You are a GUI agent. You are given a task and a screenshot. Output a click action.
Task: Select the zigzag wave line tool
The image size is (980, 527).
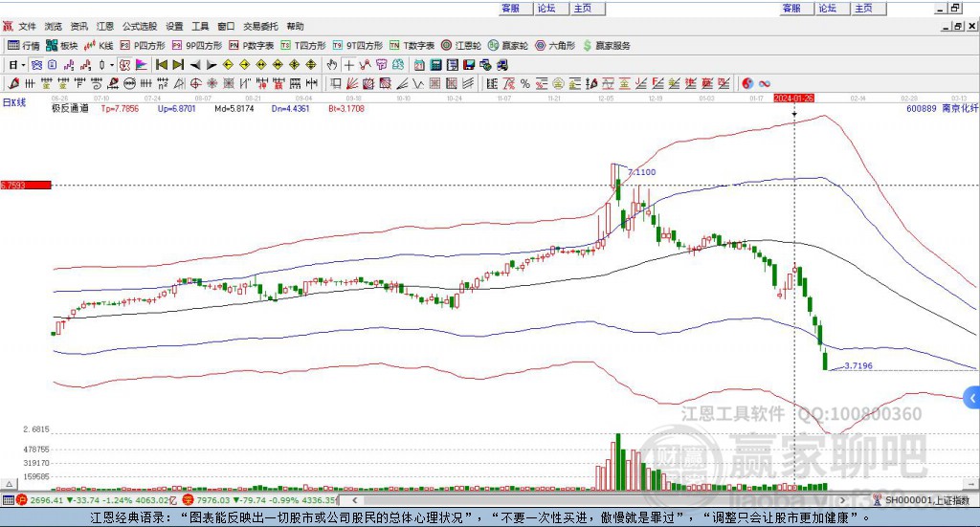[x=419, y=83]
